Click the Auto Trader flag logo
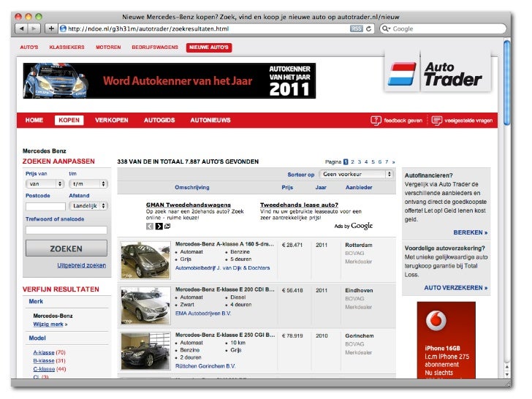This screenshot has width=532, height=399. pyautogui.click(x=402, y=74)
